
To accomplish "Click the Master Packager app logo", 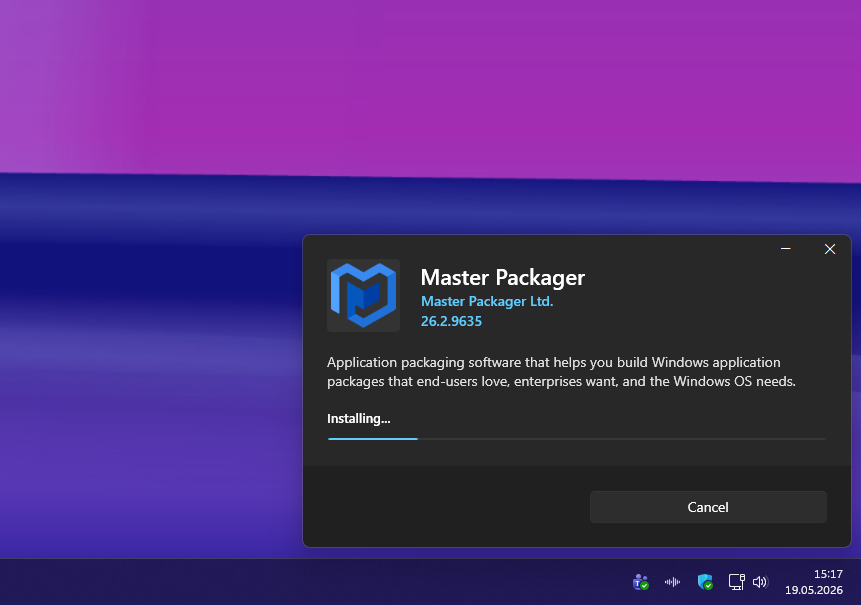I will pos(364,295).
